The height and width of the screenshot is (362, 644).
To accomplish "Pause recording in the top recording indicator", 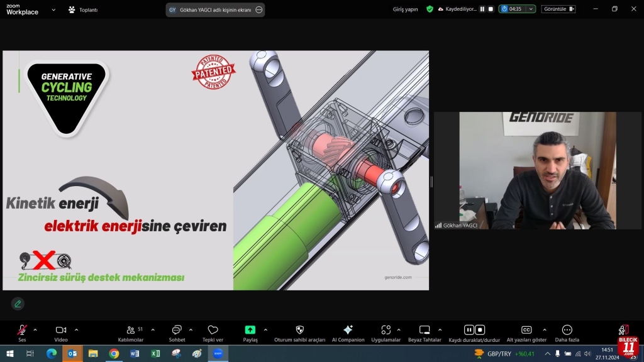I will (x=482, y=9).
